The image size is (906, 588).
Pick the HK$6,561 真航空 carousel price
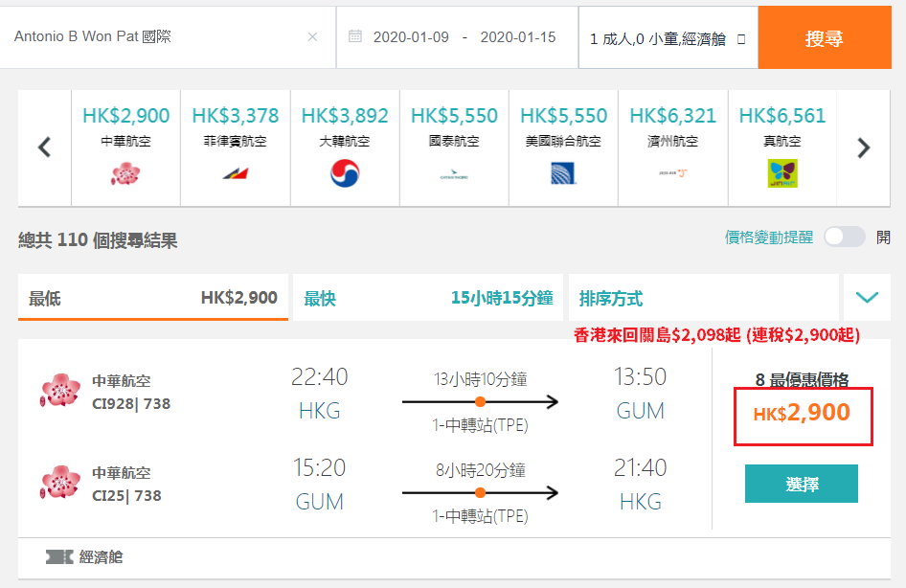782,116
